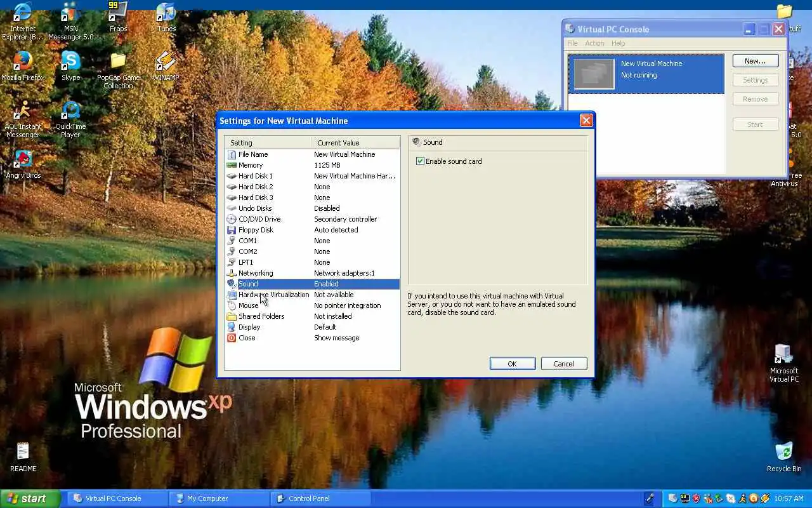The height and width of the screenshot is (508, 812).
Task: Select Hard Disk 1 setting
Action: [x=312, y=176]
